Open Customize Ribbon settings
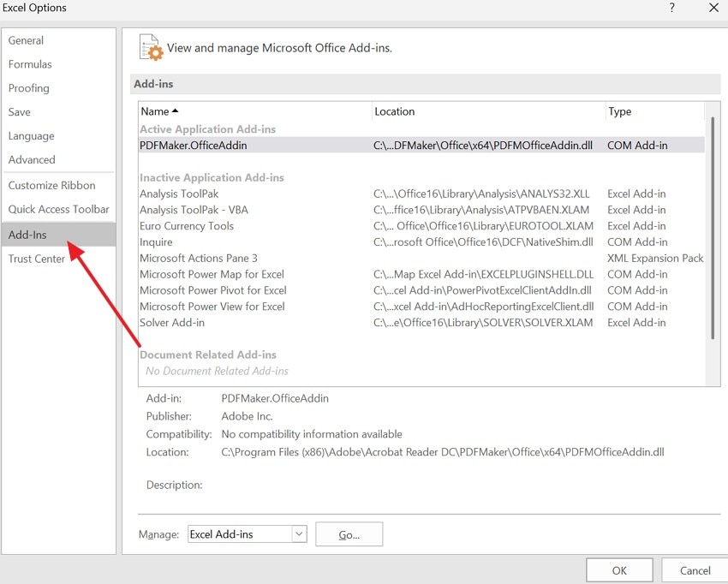This screenshot has width=728, height=584. click(x=52, y=186)
